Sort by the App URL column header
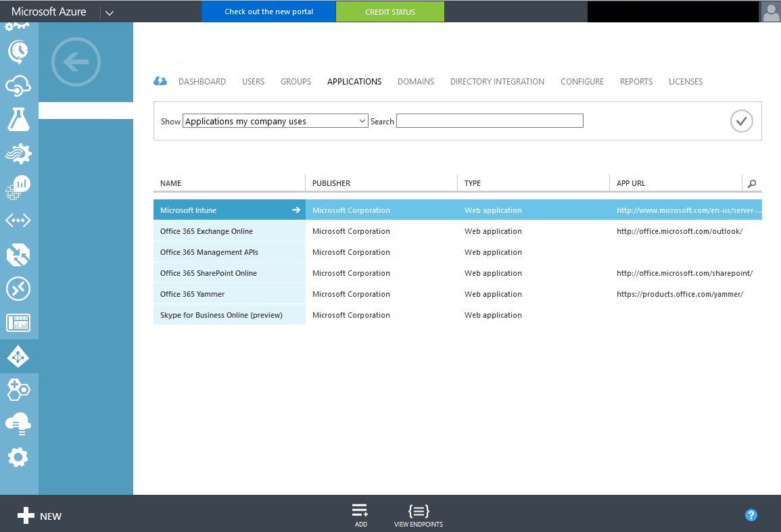 [x=631, y=183]
